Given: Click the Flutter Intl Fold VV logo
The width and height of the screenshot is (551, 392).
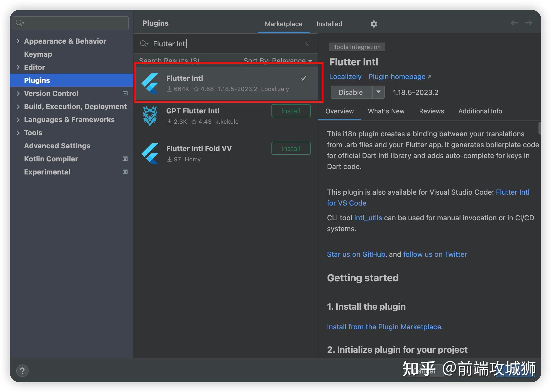Looking at the screenshot, I should tap(150, 153).
